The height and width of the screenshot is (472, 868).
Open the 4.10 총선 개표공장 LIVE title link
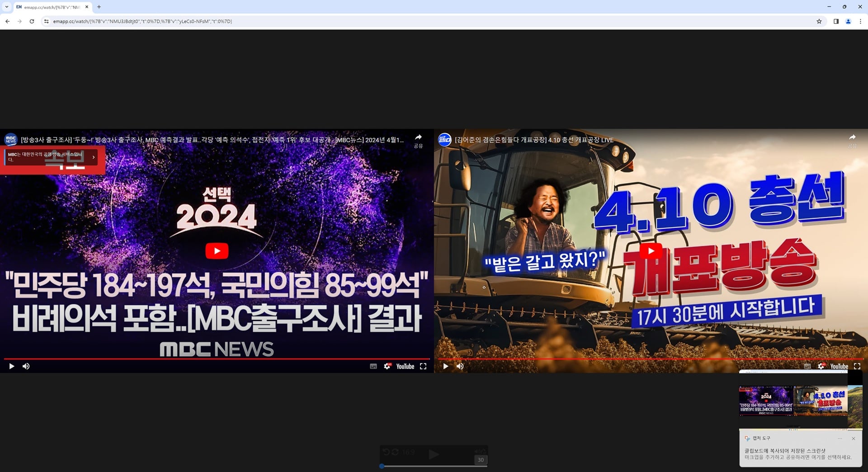pos(534,140)
